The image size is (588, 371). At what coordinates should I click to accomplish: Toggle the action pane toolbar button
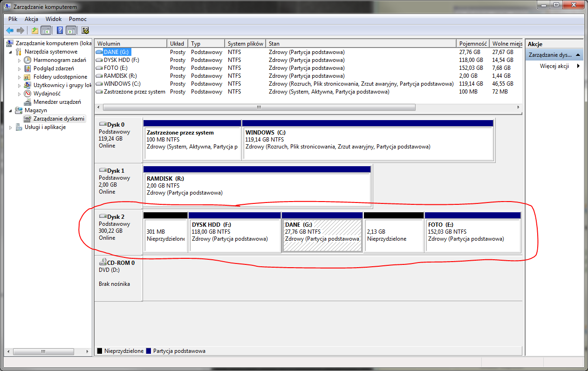pyautogui.click(x=71, y=31)
